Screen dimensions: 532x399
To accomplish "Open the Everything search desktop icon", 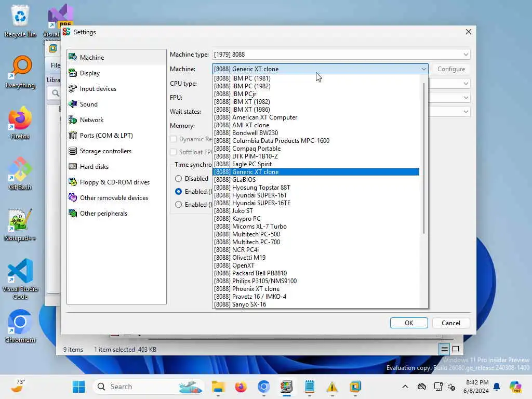I will 20,72.
